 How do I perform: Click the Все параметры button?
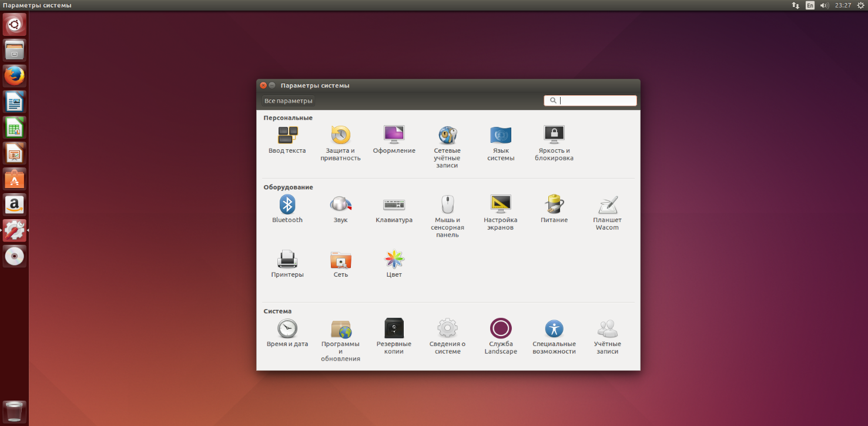pyautogui.click(x=288, y=101)
